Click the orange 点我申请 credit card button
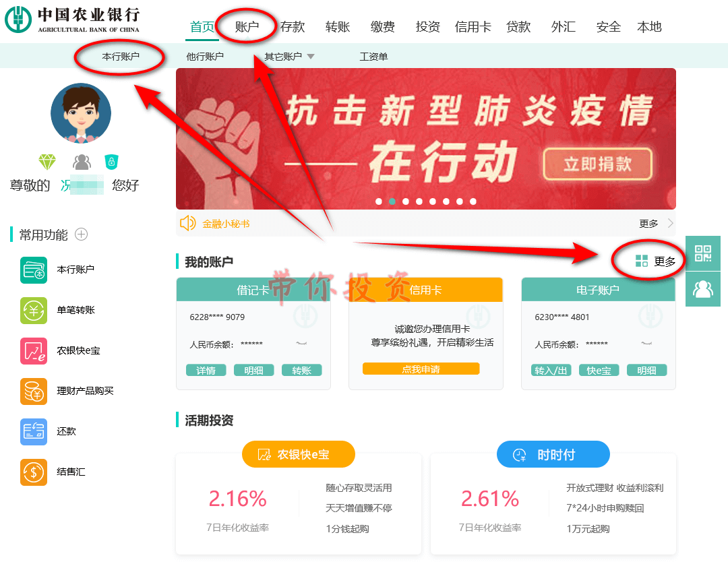Viewport: 728px width, 566px height. pyautogui.click(x=421, y=369)
